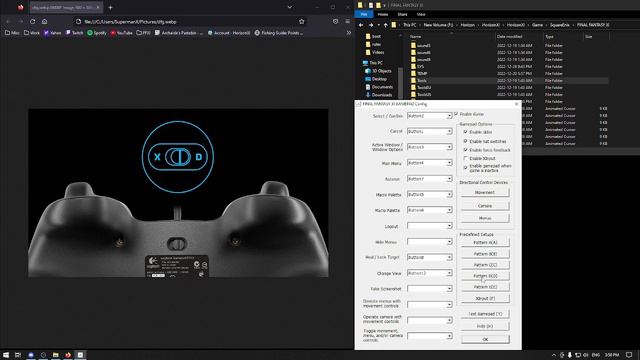Select the TEMP folder in Explorer

pyautogui.click(x=422, y=73)
